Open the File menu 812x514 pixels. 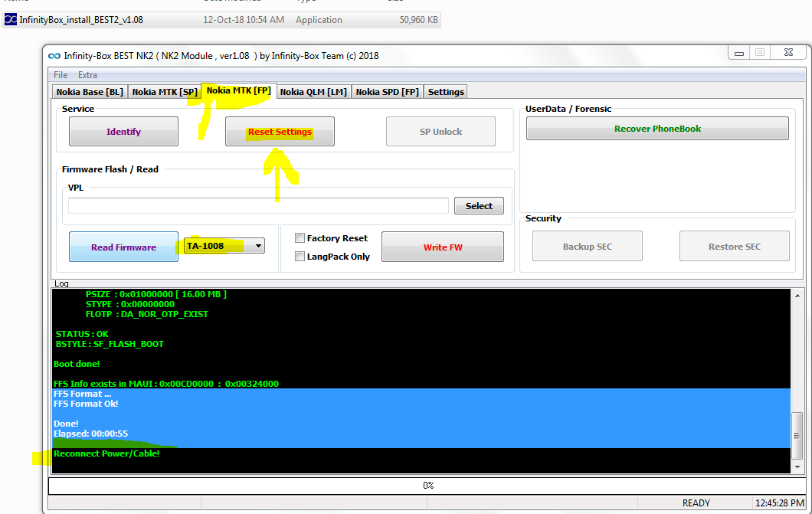tap(61, 75)
